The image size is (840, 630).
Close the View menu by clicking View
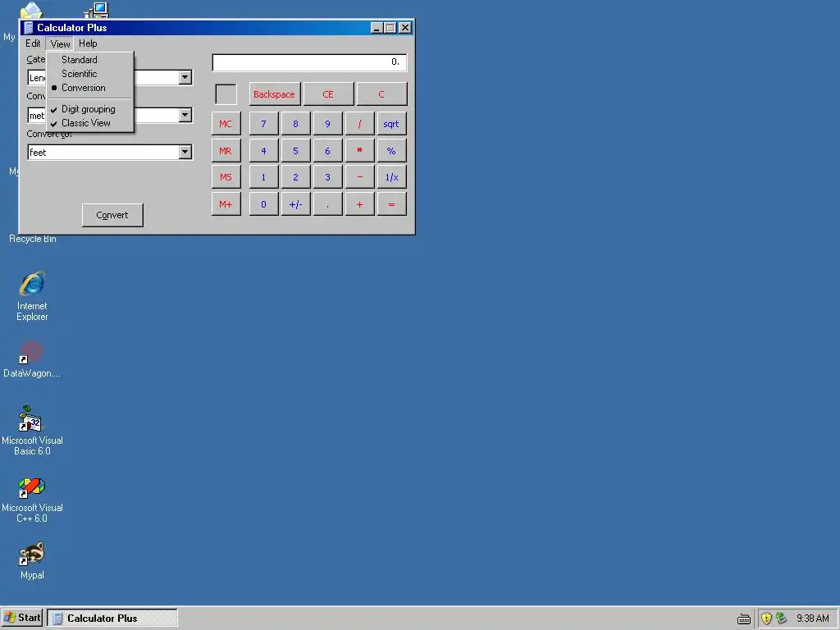coord(60,44)
